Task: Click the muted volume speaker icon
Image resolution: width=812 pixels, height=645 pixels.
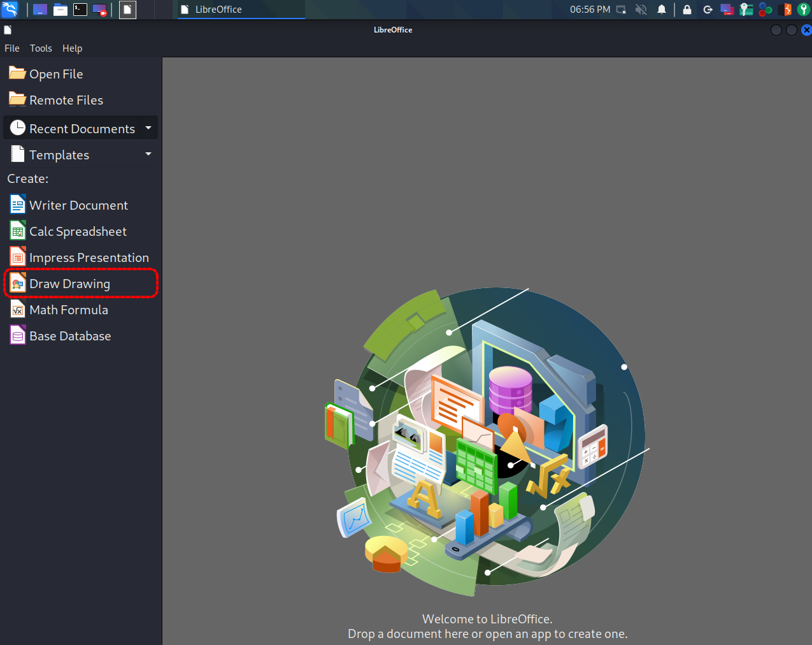Action: [x=641, y=10]
